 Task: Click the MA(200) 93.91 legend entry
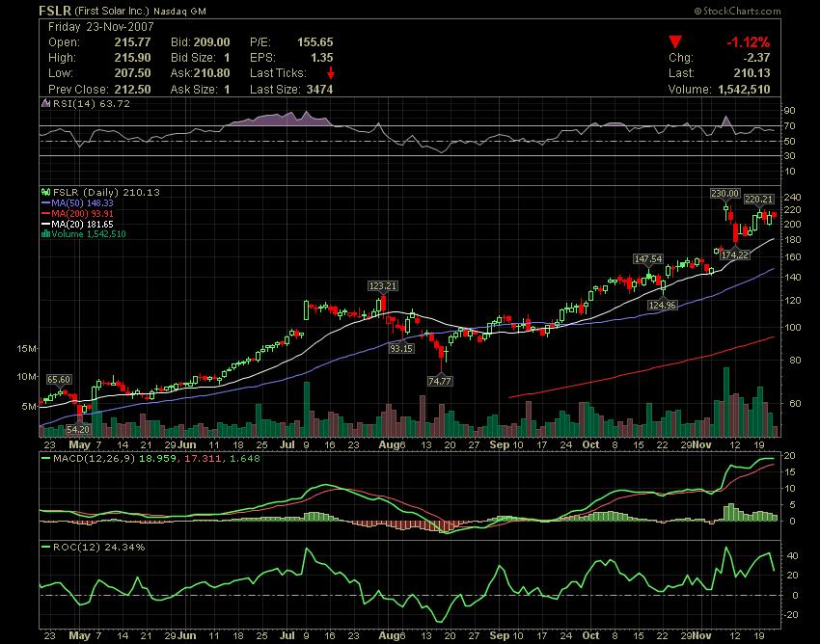point(77,213)
